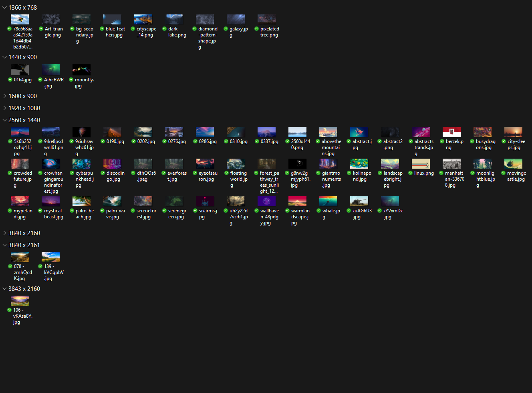Click file name 'giantmonuments.jpg'
Viewport: 532px width, 393px height.
pyautogui.click(x=331, y=179)
